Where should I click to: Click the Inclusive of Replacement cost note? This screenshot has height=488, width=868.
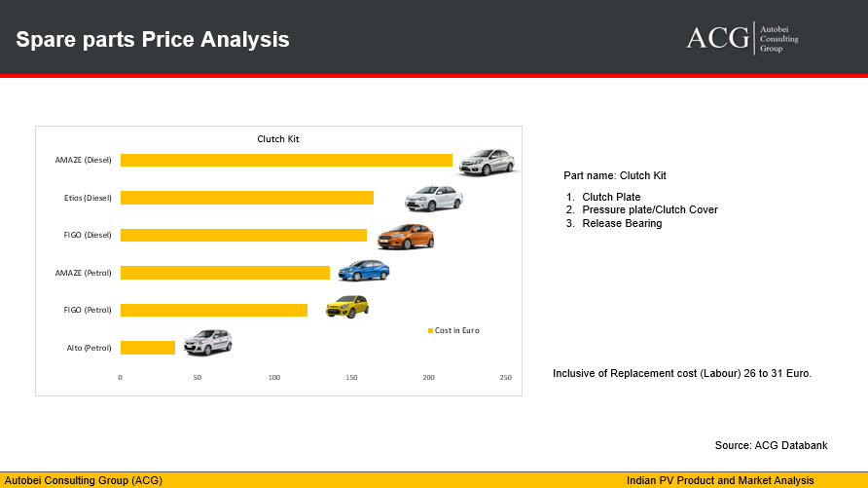click(x=682, y=373)
